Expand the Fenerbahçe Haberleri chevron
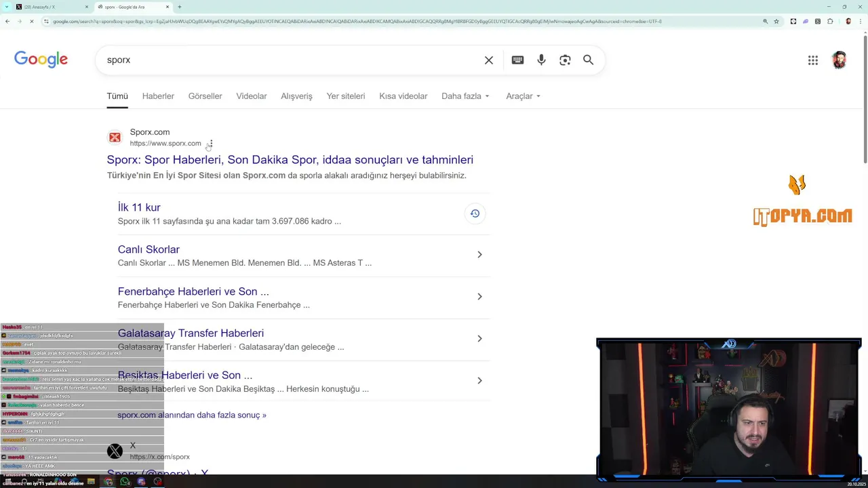This screenshot has width=868, height=488. pyautogui.click(x=479, y=297)
